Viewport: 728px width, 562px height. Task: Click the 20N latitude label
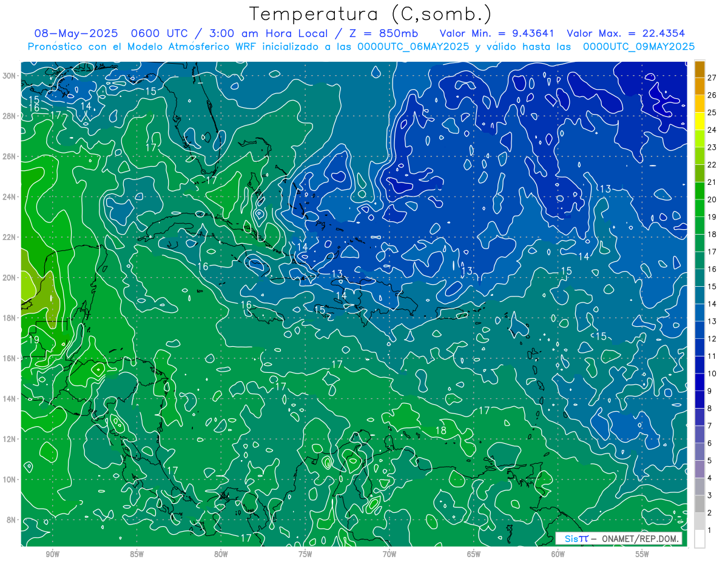[10, 278]
